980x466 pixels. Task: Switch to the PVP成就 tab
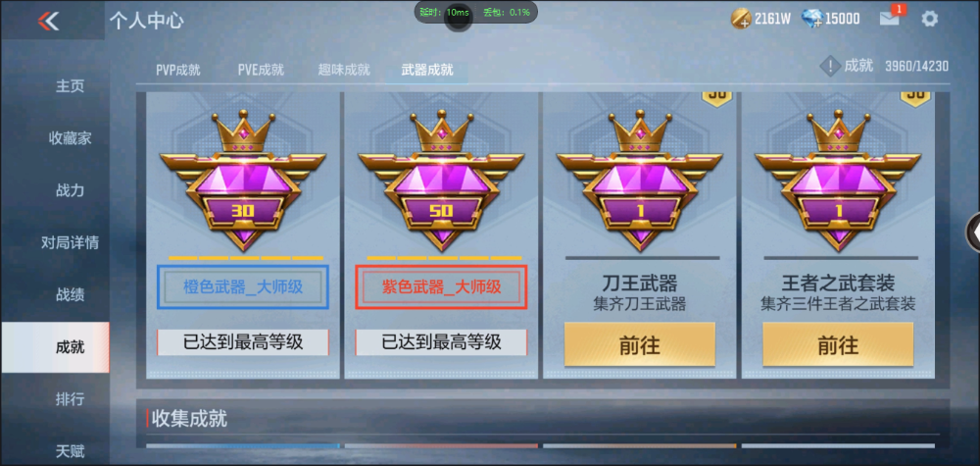pyautogui.click(x=178, y=70)
